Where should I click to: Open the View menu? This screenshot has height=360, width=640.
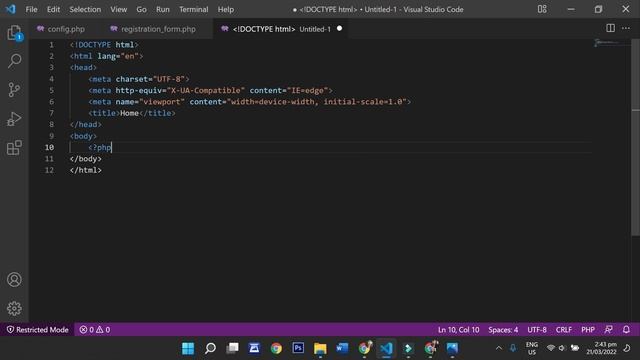pyautogui.click(x=118, y=9)
